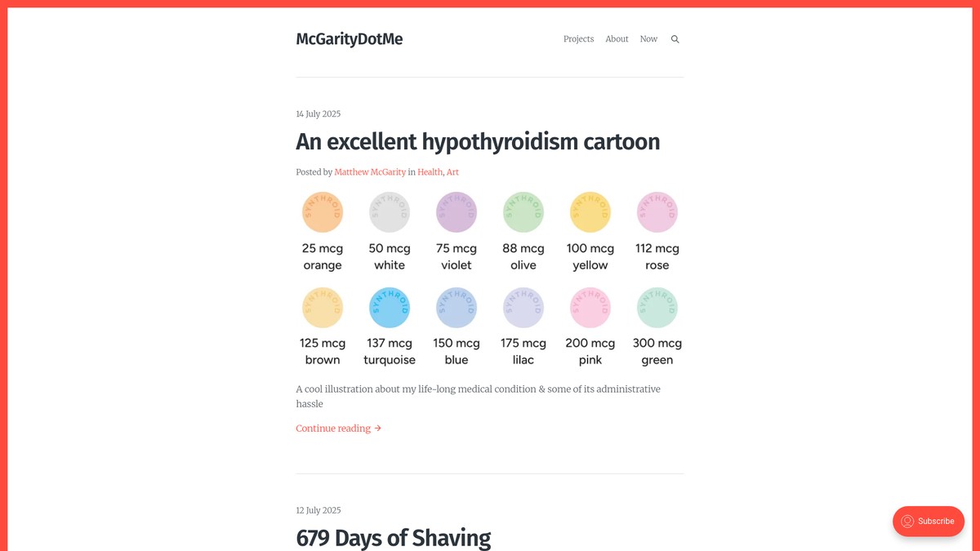Screen dimensions: 980x551
Task: Open the About menu item
Action: pos(617,39)
